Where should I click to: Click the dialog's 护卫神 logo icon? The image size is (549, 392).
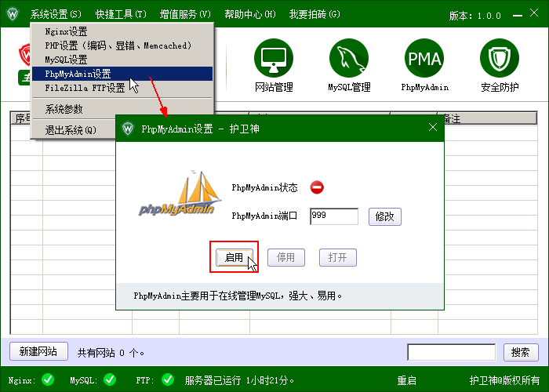(x=128, y=129)
